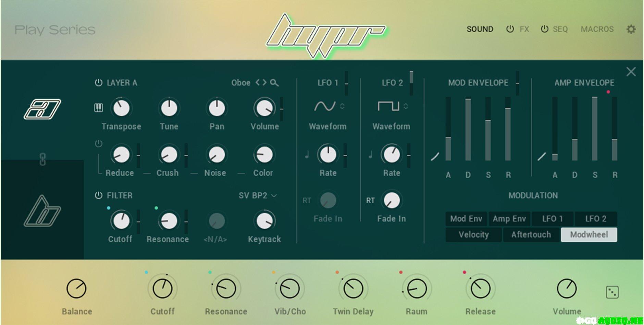Click the LFO 2 Fade In knob
Screen dimensions: 644x325
(x=392, y=200)
